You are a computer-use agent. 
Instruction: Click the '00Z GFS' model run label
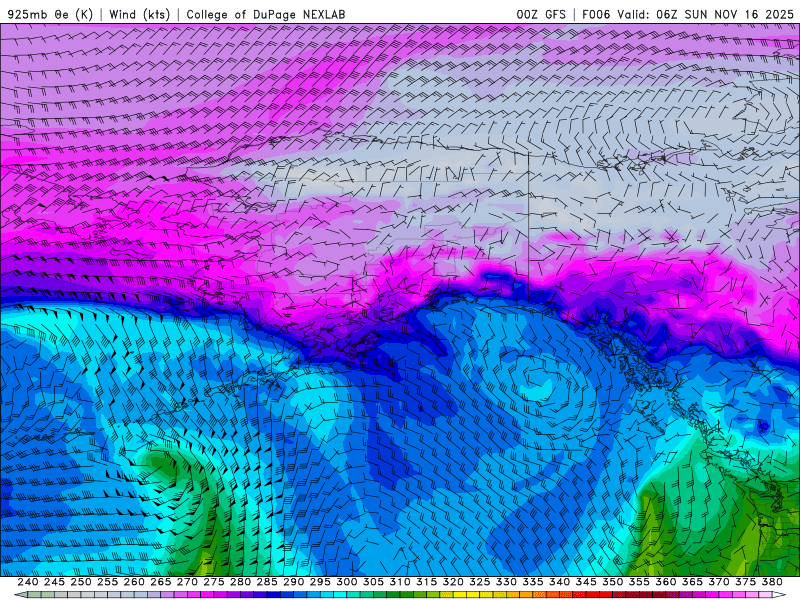tap(541, 14)
